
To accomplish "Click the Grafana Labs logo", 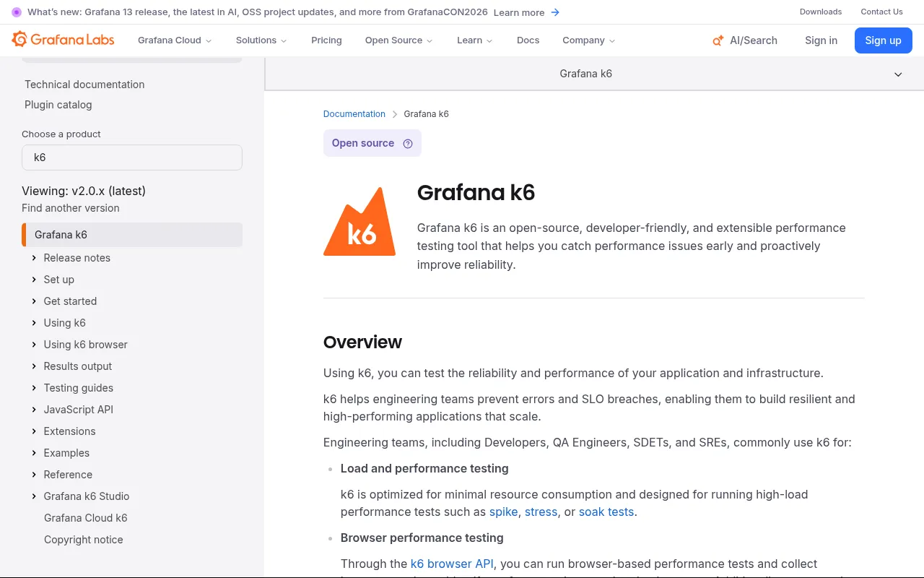I will (x=63, y=40).
